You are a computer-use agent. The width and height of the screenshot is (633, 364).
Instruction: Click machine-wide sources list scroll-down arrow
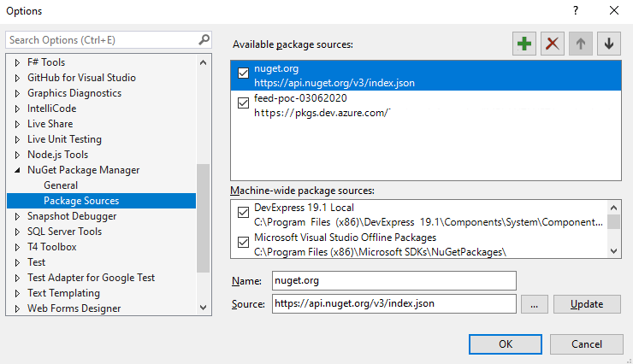point(613,251)
